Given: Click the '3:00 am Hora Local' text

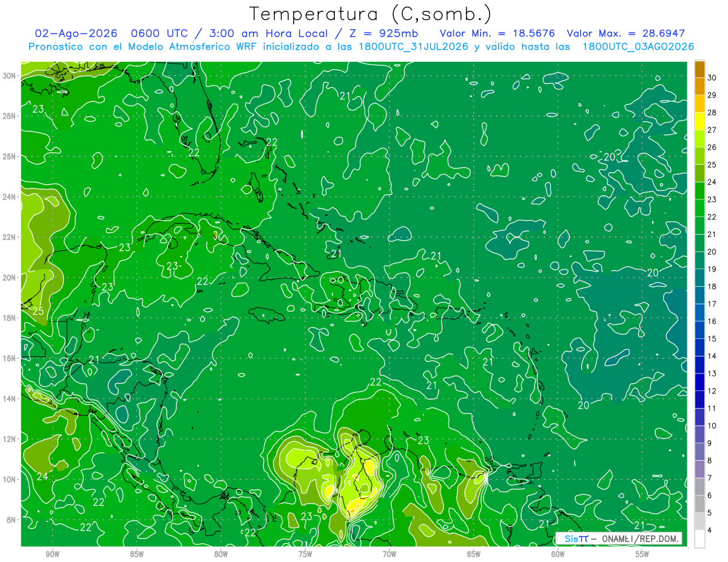Looking at the screenshot, I should pos(269,33).
